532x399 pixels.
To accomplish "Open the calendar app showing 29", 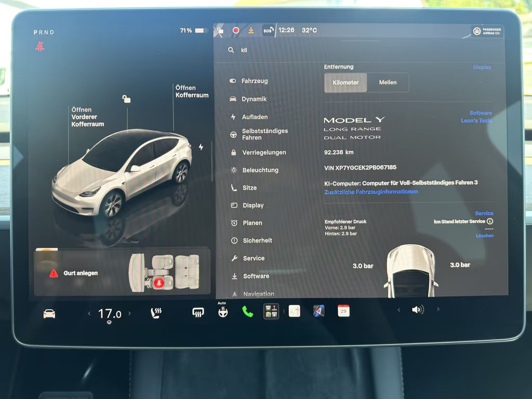I will click(343, 311).
